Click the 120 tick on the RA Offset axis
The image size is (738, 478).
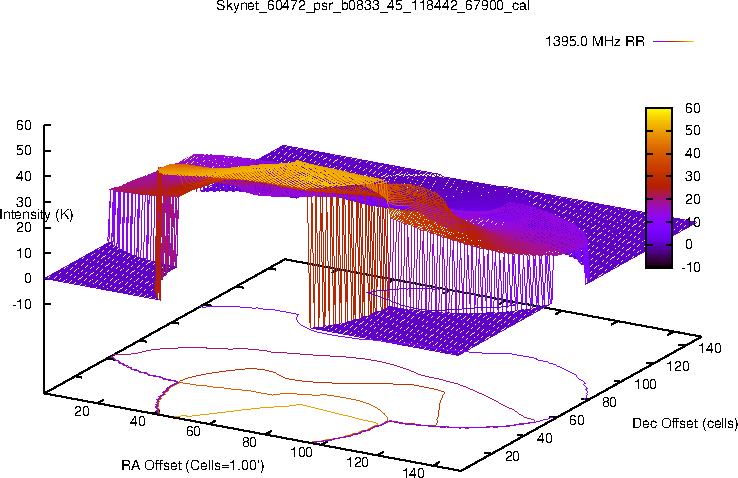(x=357, y=462)
